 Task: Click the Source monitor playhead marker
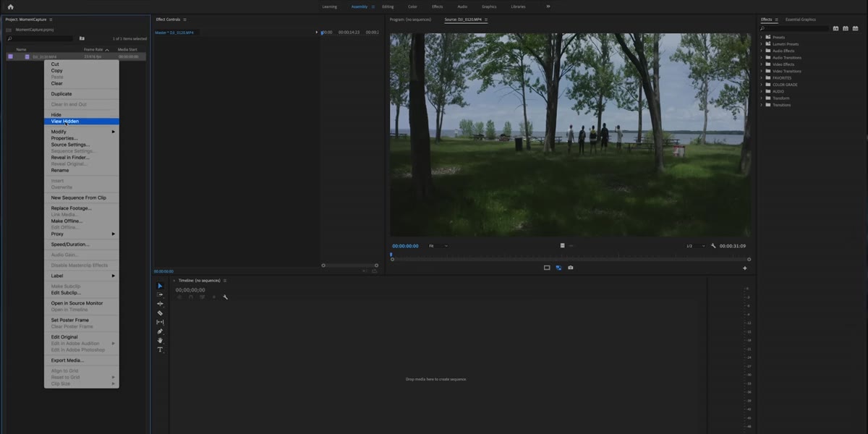coord(391,254)
